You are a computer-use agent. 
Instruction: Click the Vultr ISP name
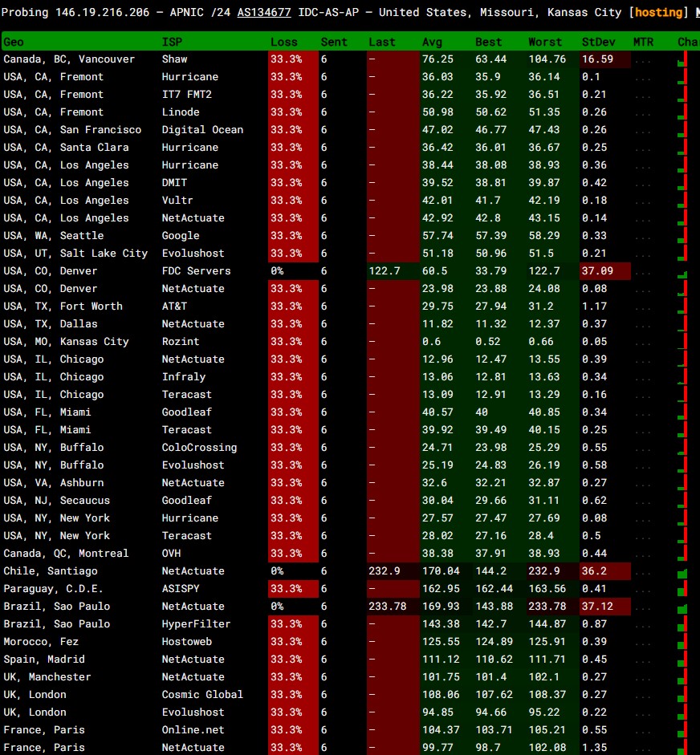click(x=177, y=201)
